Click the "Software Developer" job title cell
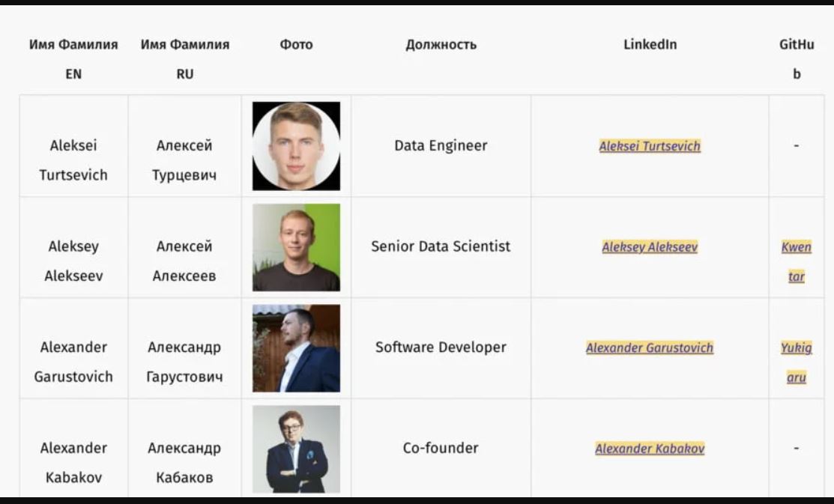Viewport: 834px width, 504px height. click(x=441, y=347)
